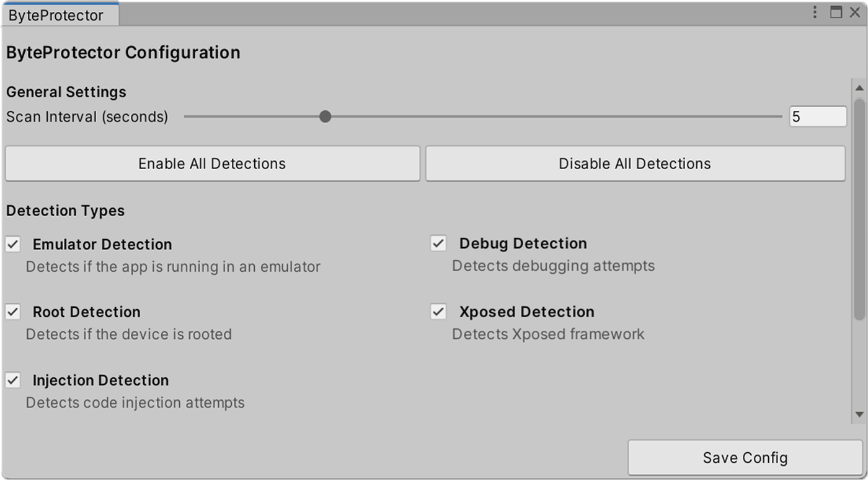868x480 pixels.
Task: Click the Emulator Detection label text
Action: click(102, 244)
